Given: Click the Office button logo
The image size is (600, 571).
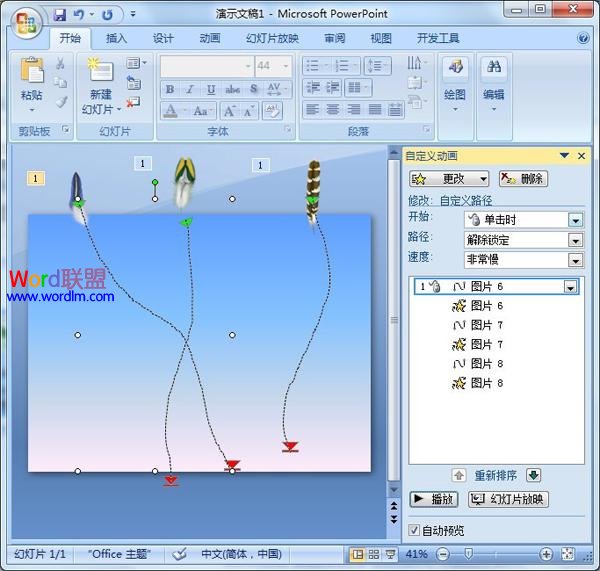Looking at the screenshot, I should point(25,20).
